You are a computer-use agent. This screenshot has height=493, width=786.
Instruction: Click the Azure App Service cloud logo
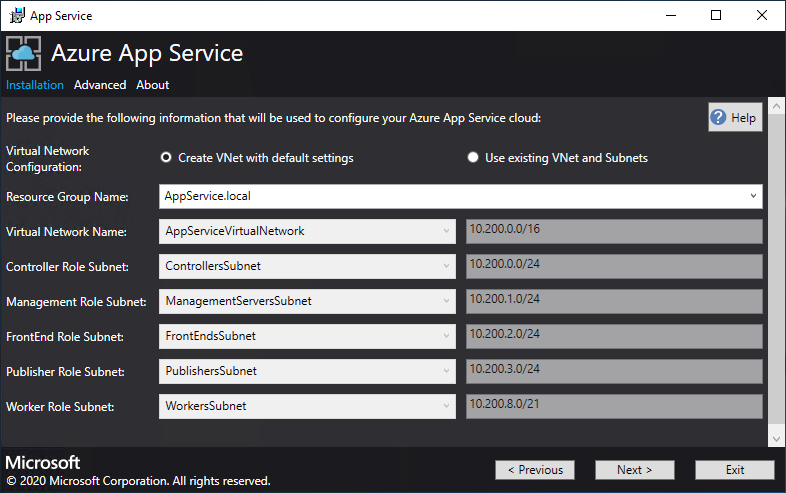tap(24, 54)
